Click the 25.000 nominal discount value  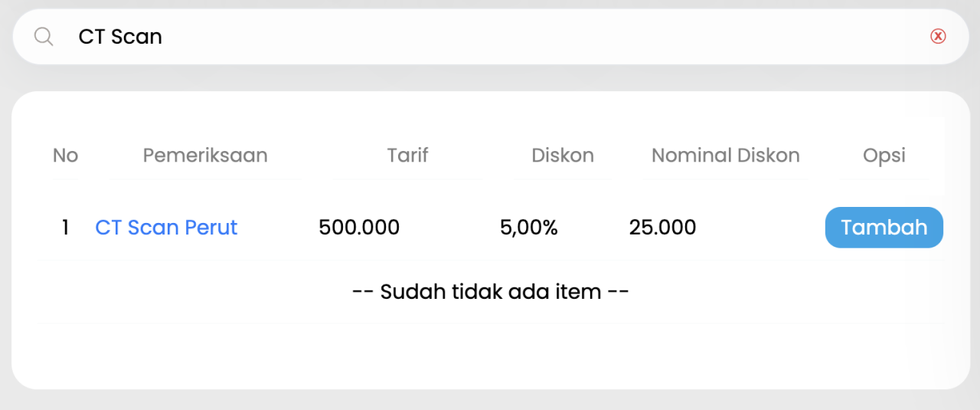[x=662, y=228]
